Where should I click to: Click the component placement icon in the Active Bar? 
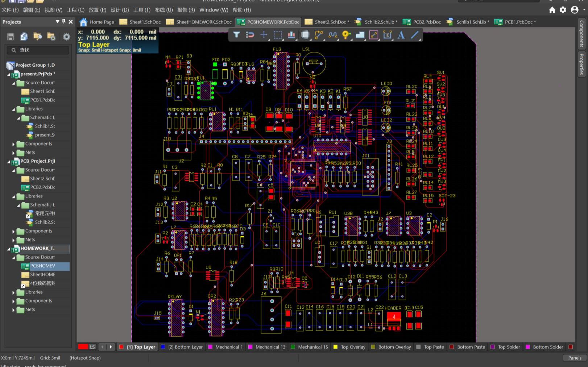point(305,35)
